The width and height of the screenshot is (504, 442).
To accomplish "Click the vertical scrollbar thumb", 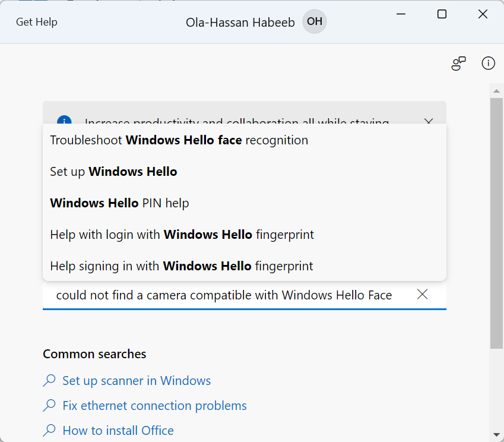I will [x=497, y=223].
